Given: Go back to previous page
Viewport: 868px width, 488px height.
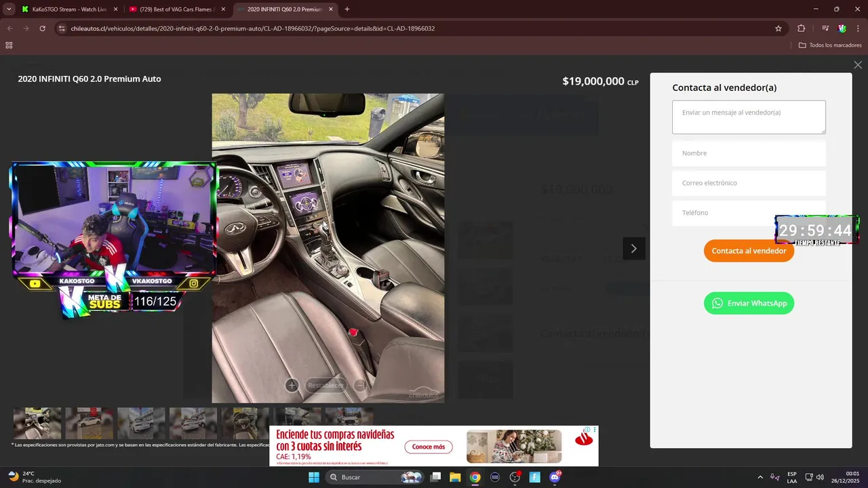Looking at the screenshot, I should click(x=9, y=28).
